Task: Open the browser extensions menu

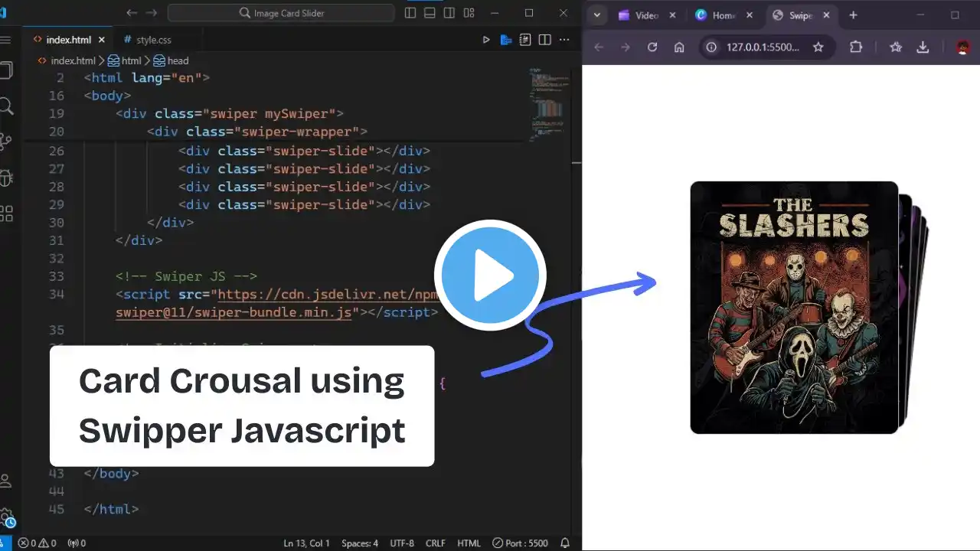Action: pos(856,47)
